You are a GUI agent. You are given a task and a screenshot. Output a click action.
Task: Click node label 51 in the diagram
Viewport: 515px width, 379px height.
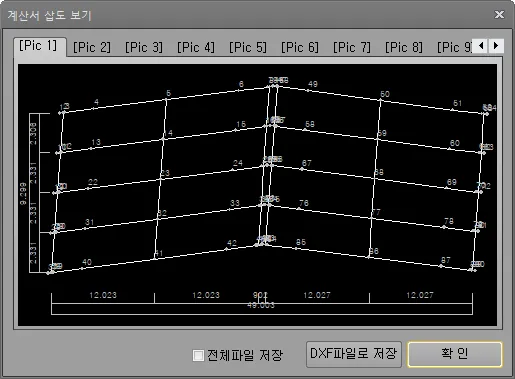coord(458,103)
